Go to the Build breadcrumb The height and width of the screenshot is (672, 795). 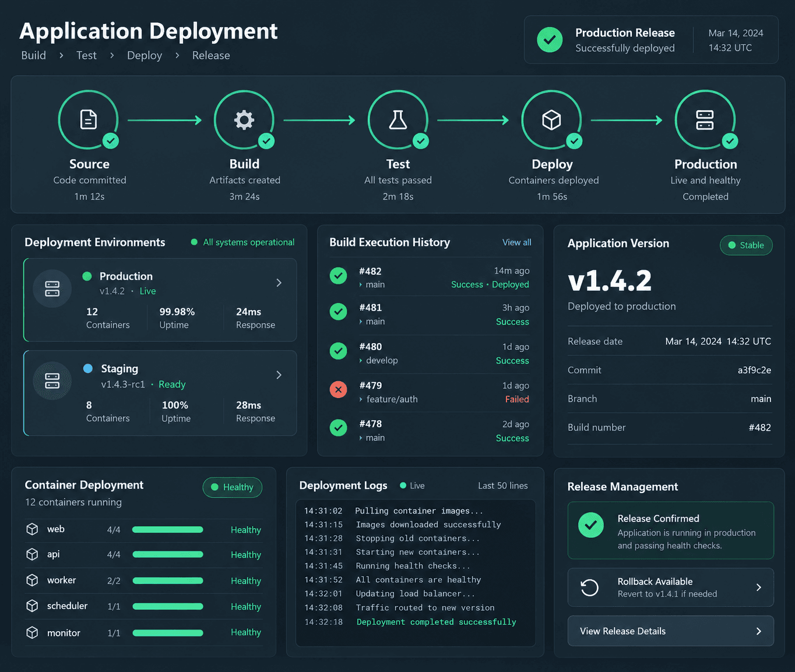point(33,55)
